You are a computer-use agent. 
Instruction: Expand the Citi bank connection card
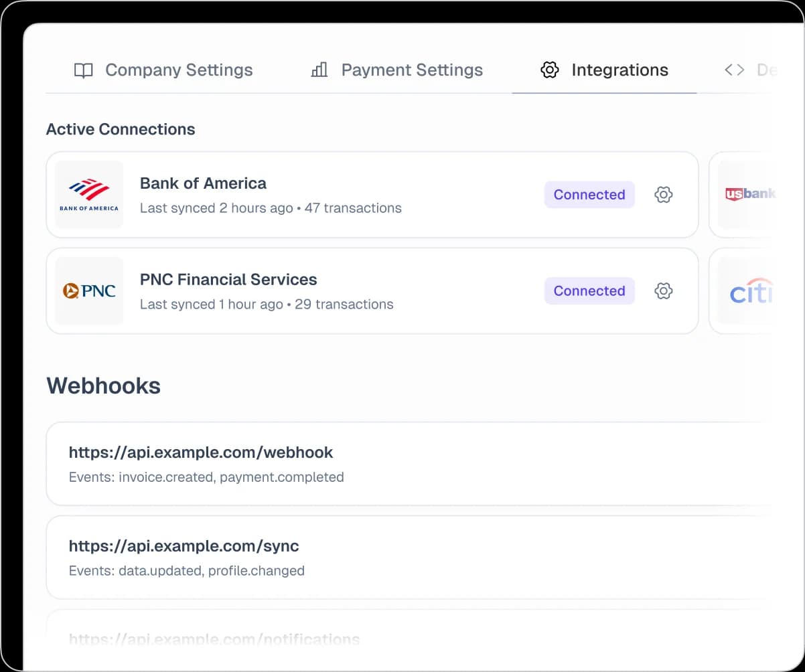point(757,290)
